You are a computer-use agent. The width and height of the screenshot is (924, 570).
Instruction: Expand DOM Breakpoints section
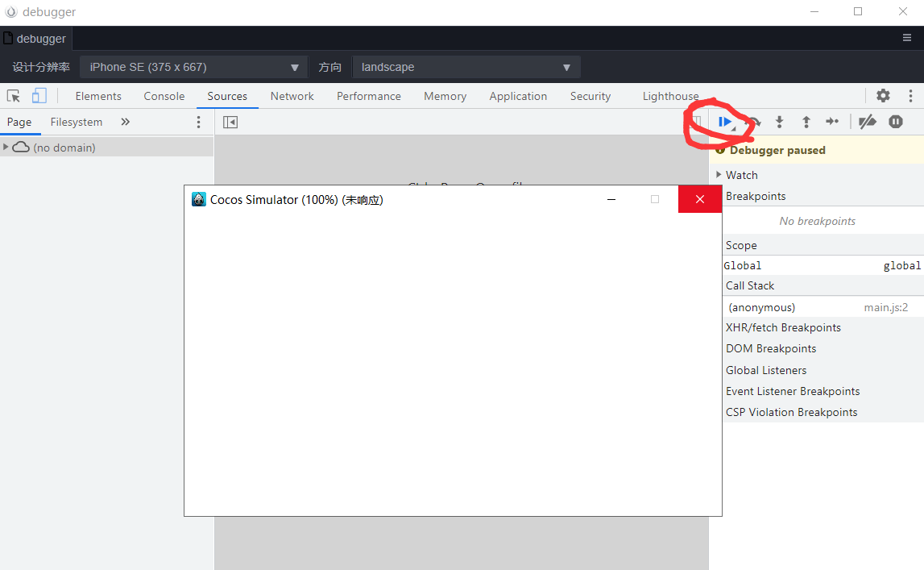771,349
